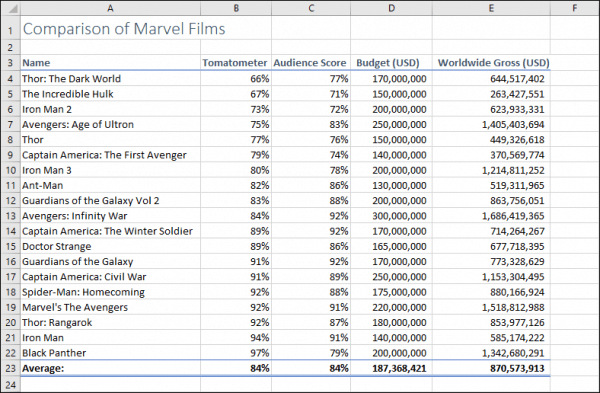Select column A header

(x=110, y=8)
